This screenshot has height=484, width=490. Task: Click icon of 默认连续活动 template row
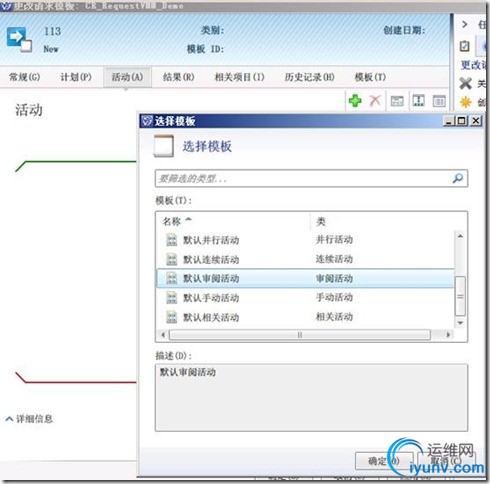(x=171, y=259)
